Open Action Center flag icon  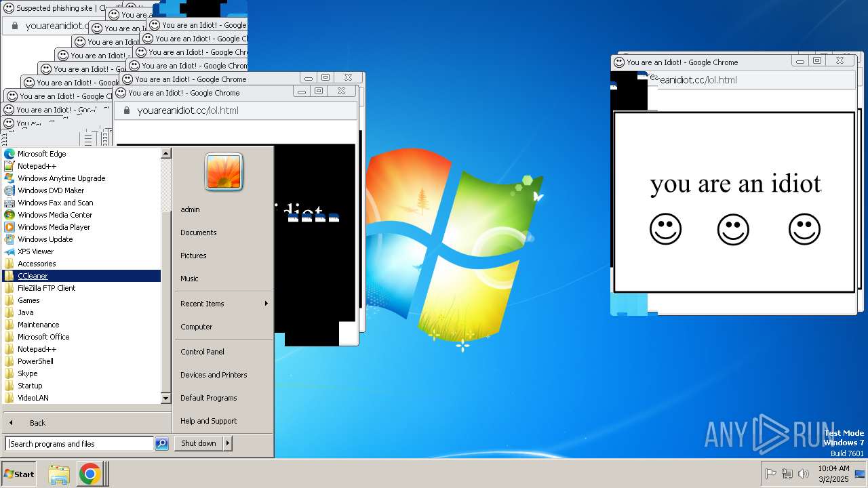770,474
